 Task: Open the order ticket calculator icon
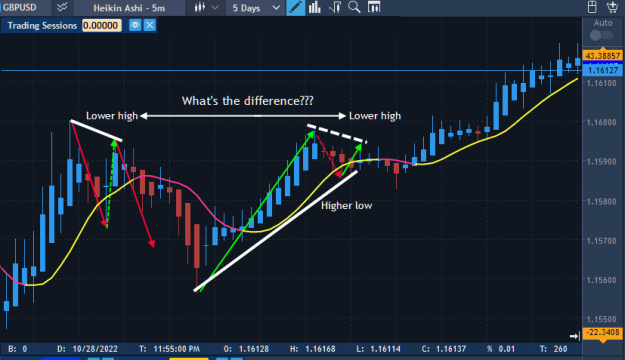click(592, 7)
